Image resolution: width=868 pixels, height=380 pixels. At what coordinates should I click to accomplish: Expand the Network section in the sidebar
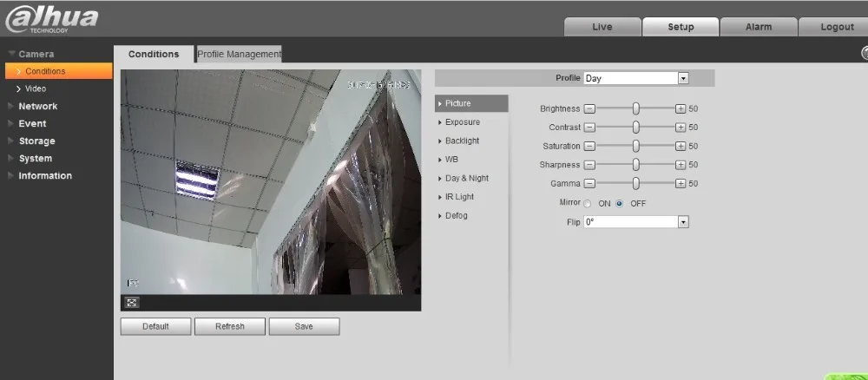pyautogui.click(x=37, y=106)
